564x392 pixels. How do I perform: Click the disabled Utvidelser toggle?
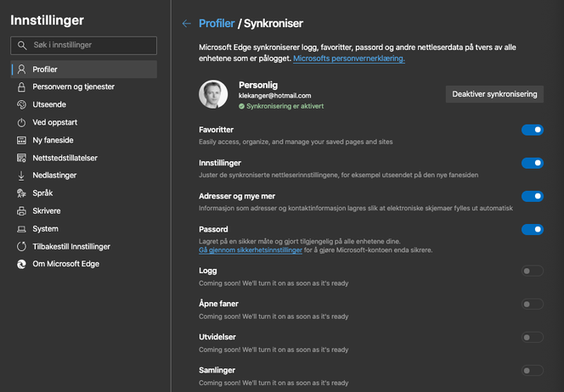(533, 338)
